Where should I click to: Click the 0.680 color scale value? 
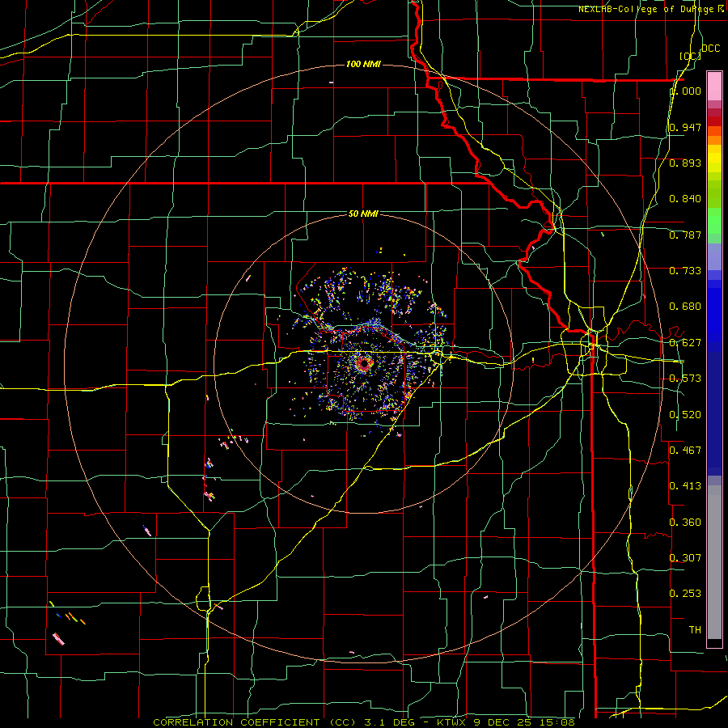[685, 307]
